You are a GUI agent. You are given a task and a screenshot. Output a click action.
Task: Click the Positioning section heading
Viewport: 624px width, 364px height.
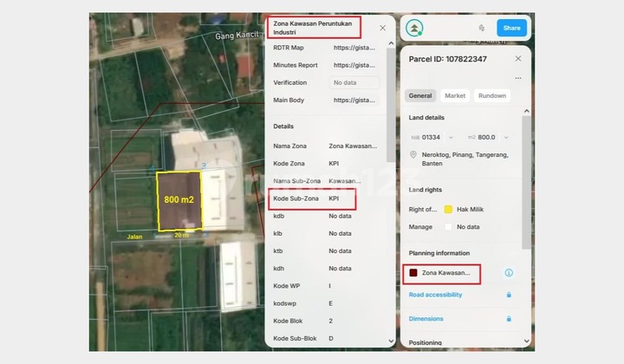pyautogui.click(x=425, y=342)
